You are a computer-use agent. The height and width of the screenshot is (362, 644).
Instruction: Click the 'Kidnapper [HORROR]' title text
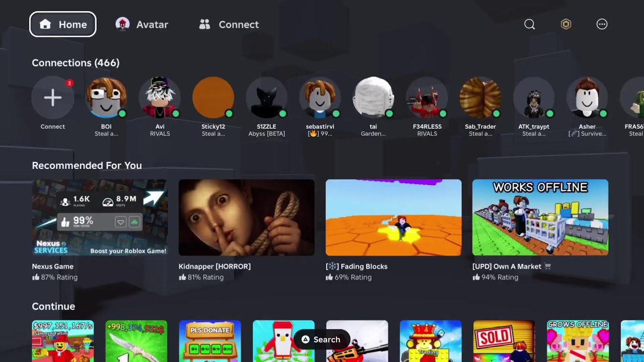215,266
